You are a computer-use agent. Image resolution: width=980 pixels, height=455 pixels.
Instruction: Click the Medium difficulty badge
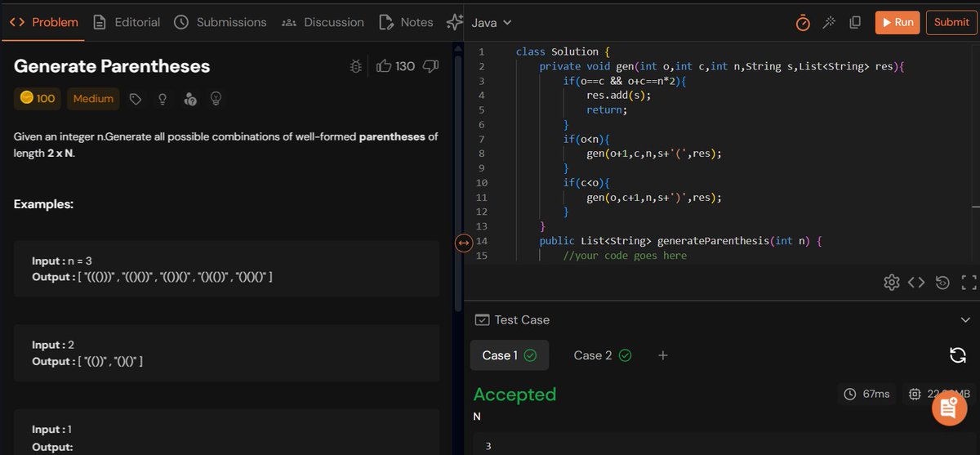tap(93, 99)
